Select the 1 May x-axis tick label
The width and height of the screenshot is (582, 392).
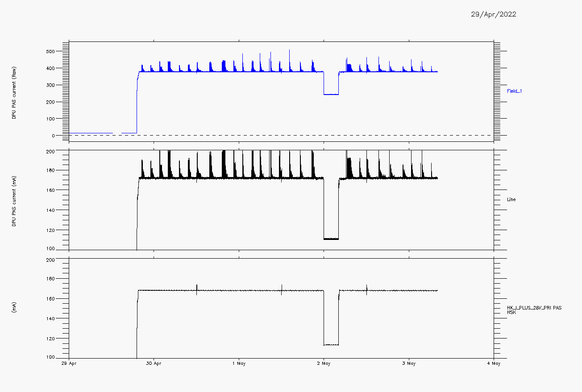[x=239, y=363]
